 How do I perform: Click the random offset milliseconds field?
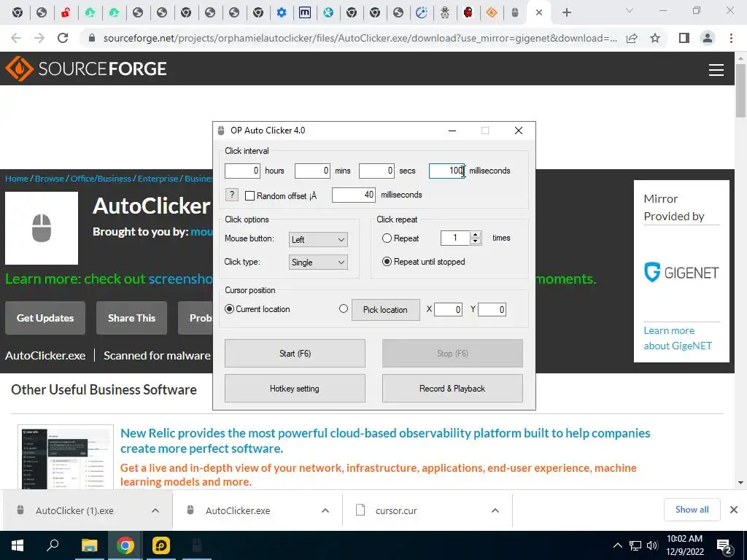354,195
